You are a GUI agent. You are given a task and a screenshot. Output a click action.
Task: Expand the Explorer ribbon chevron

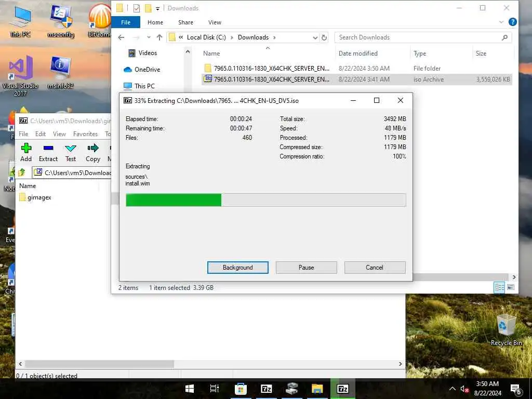(501, 22)
